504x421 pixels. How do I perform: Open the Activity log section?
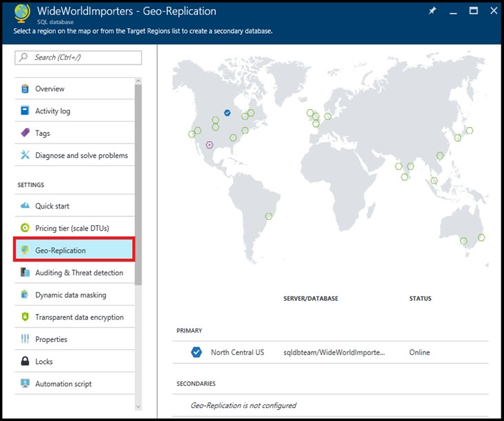tap(74, 111)
